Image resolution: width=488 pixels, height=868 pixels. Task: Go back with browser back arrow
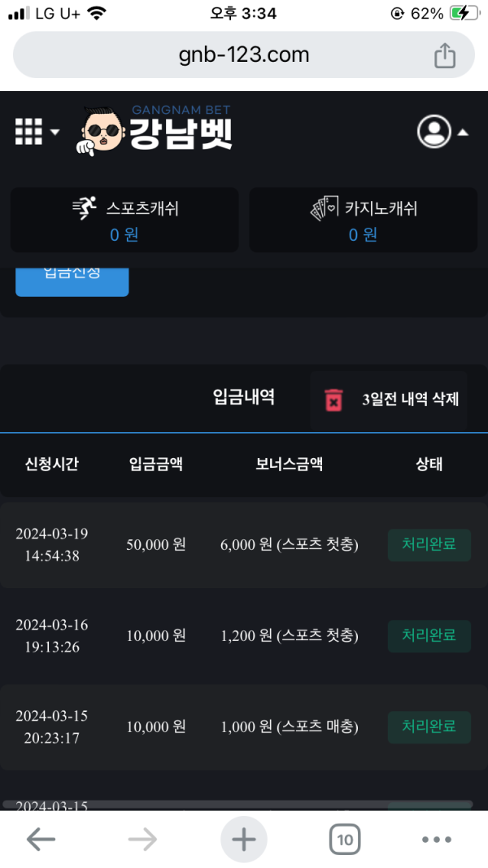41,840
